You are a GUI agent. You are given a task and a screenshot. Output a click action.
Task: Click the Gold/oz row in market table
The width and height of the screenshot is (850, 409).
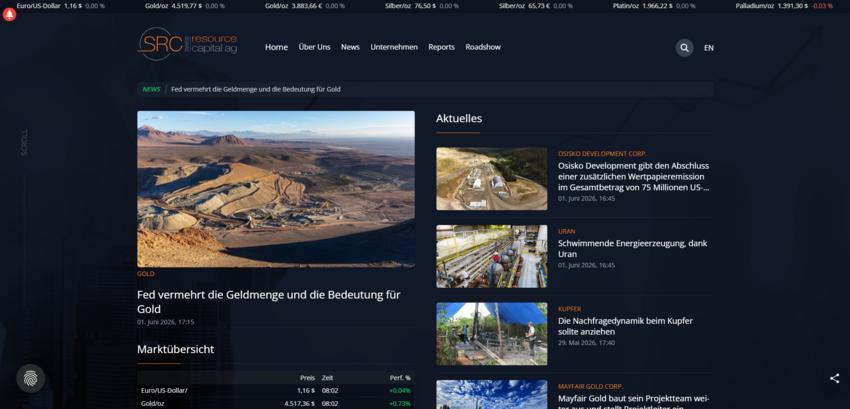276,404
